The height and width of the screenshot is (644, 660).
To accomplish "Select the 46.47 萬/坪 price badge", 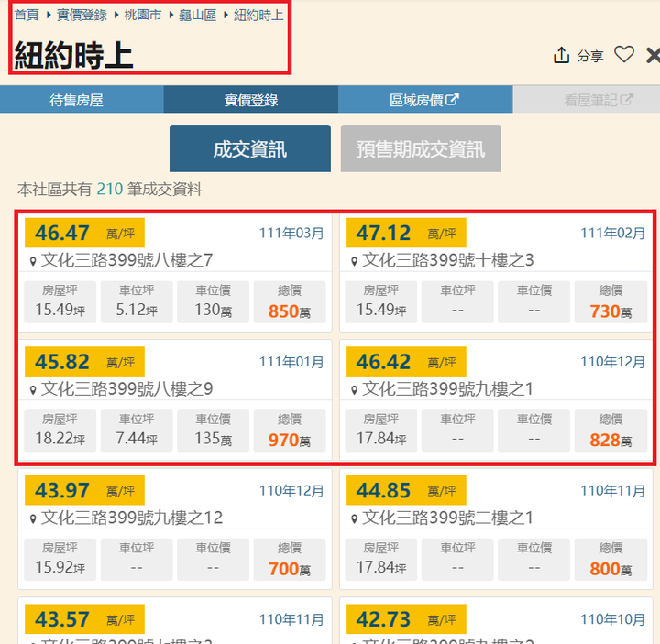I will click(x=84, y=233).
